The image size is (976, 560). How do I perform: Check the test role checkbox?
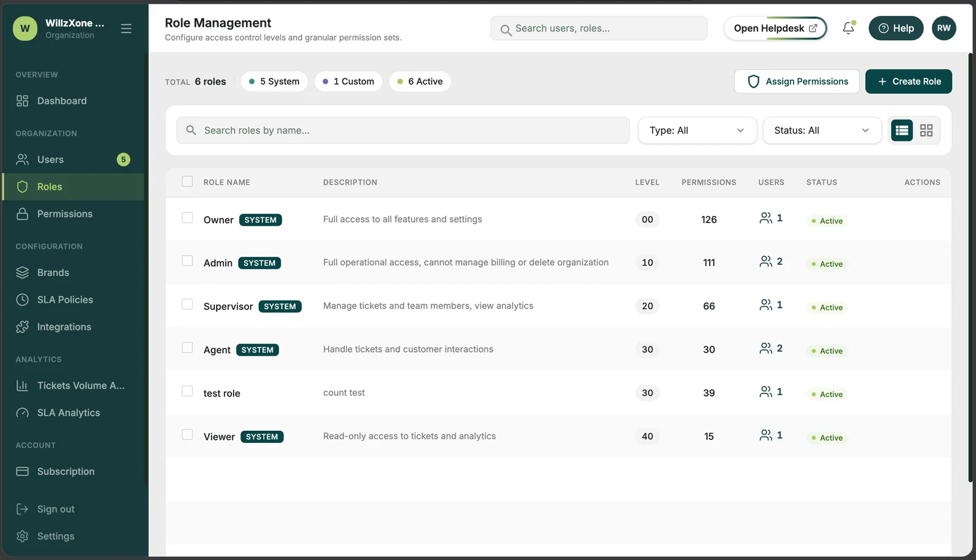pos(187,391)
